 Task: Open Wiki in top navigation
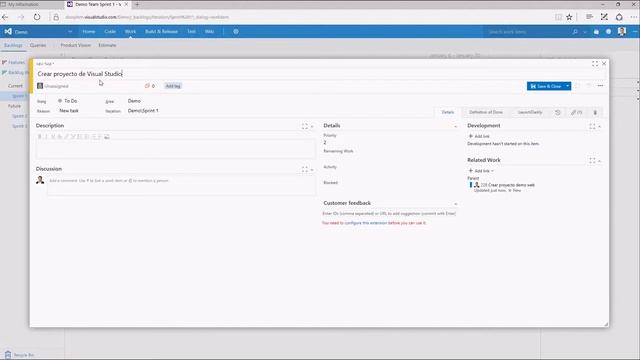[209, 31]
